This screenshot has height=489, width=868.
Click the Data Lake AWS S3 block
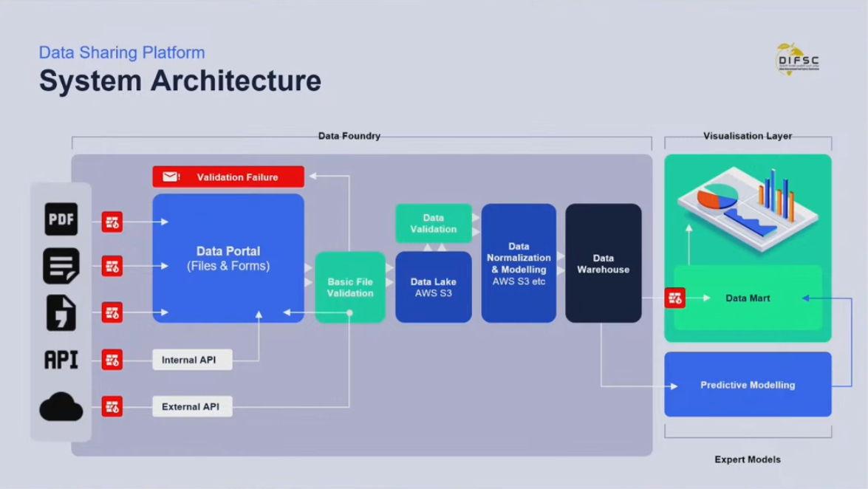click(434, 287)
